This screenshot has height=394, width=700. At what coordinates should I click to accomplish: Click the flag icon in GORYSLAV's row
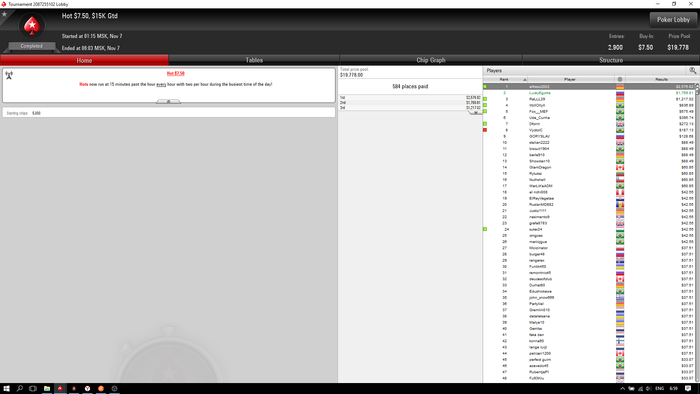click(620, 137)
